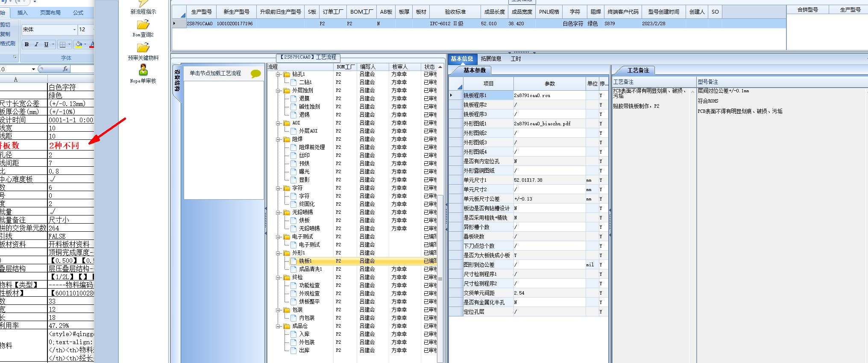The width and height of the screenshot is (868, 363).
Task: Open the borders dropdown arrow
Action: (69, 44)
